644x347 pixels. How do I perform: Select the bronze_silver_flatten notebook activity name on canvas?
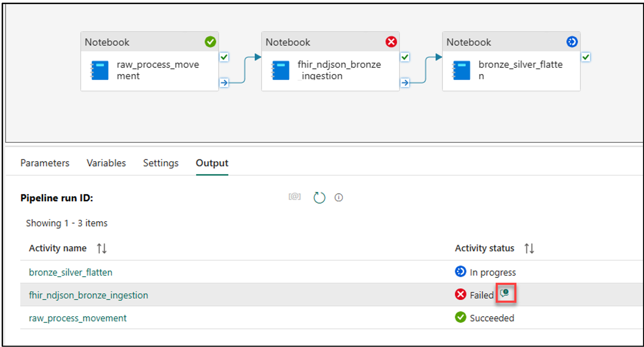[520, 70]
